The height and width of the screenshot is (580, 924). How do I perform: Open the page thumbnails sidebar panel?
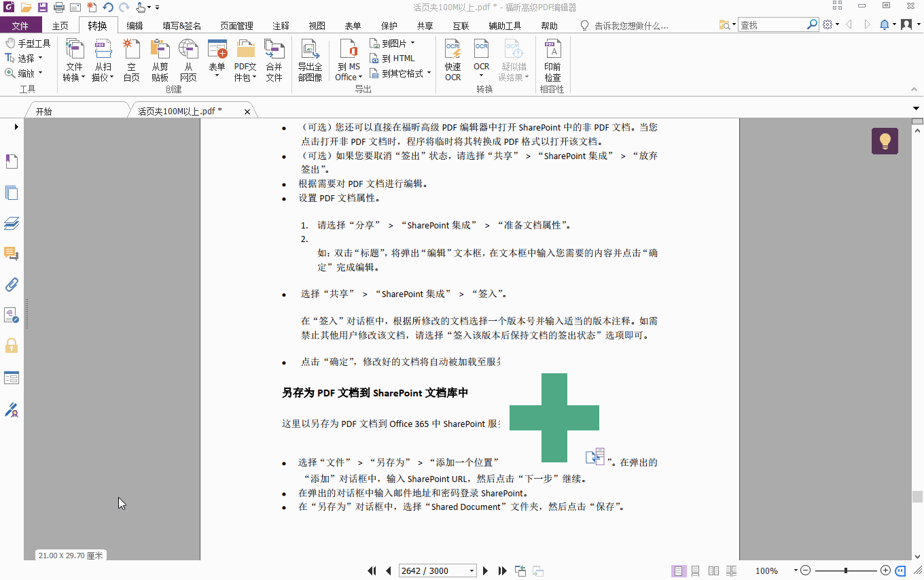[12, 192]
